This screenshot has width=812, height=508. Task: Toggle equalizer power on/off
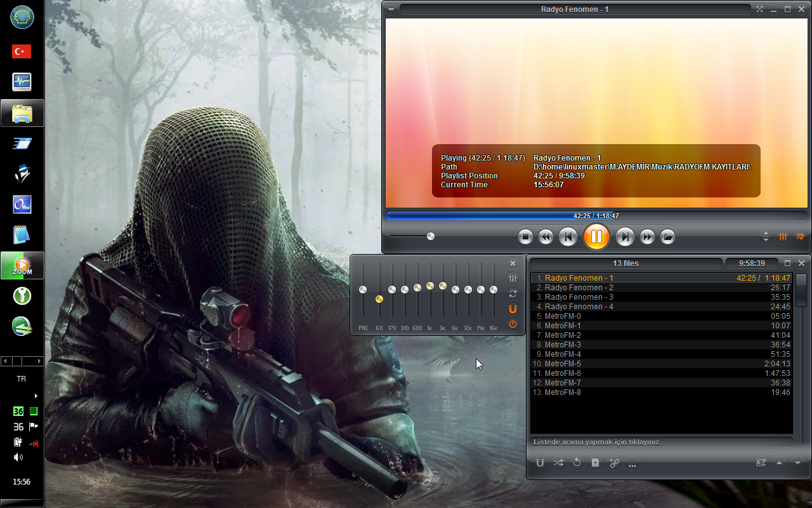coord(513,324)
